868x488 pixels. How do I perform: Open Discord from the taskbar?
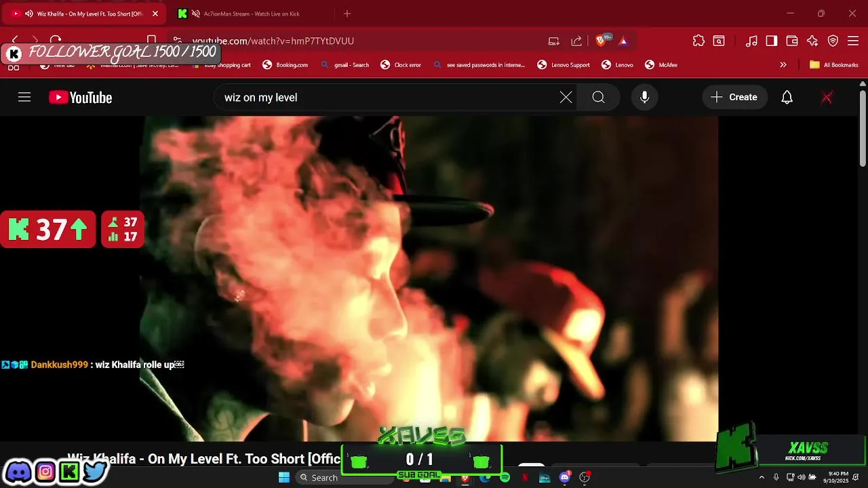click(x=564, y=478)
